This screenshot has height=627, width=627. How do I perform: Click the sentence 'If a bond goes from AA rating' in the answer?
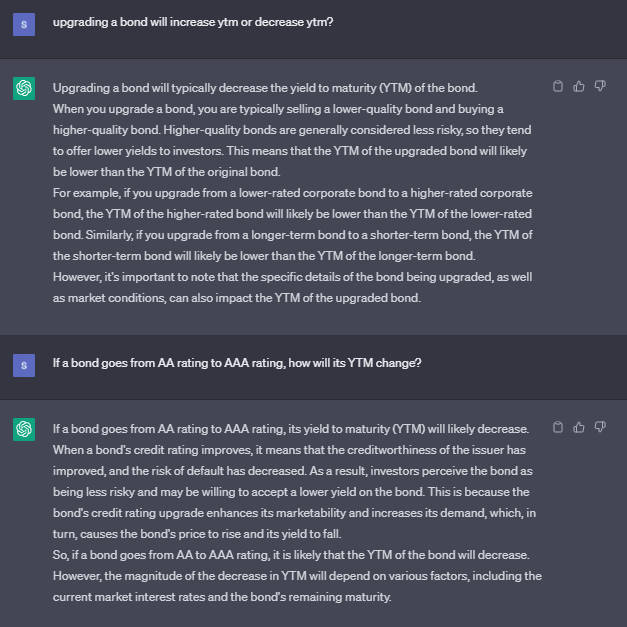click(x=291, y=429)
